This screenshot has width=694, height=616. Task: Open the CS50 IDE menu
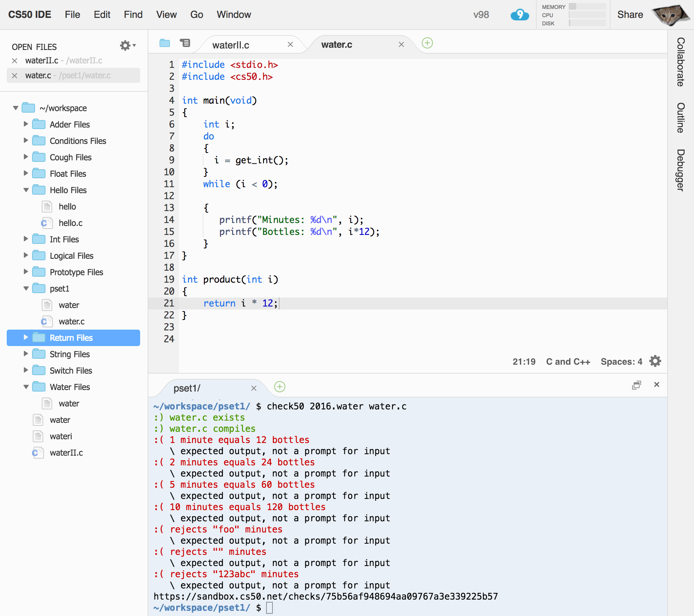pos(30,15)
